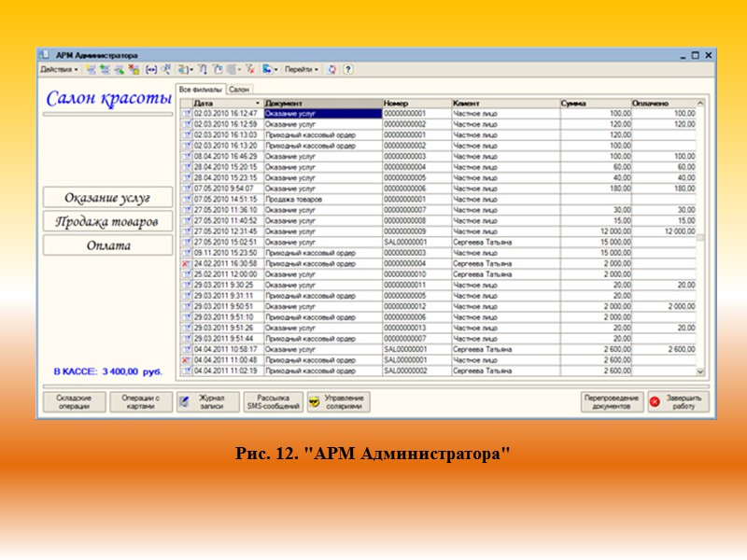Open Рассылка SMS-сообщений

coord(274,402)
